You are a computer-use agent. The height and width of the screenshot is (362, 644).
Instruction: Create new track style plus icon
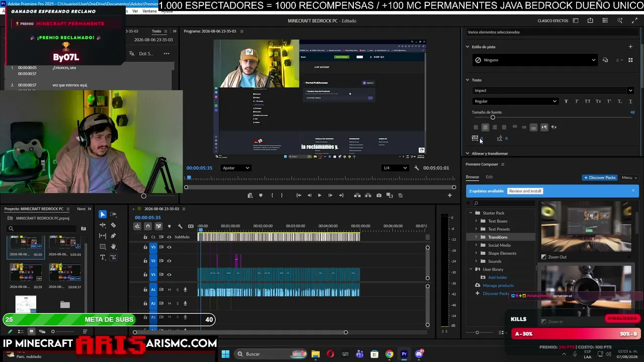point(630,47)
